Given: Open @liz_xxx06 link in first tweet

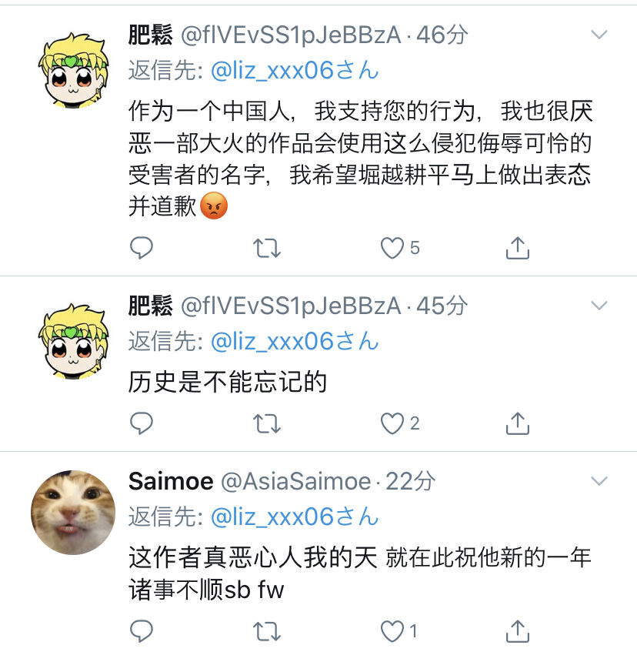Looking at the screenshot, I should pyautogui.click(x=295, y=70).
